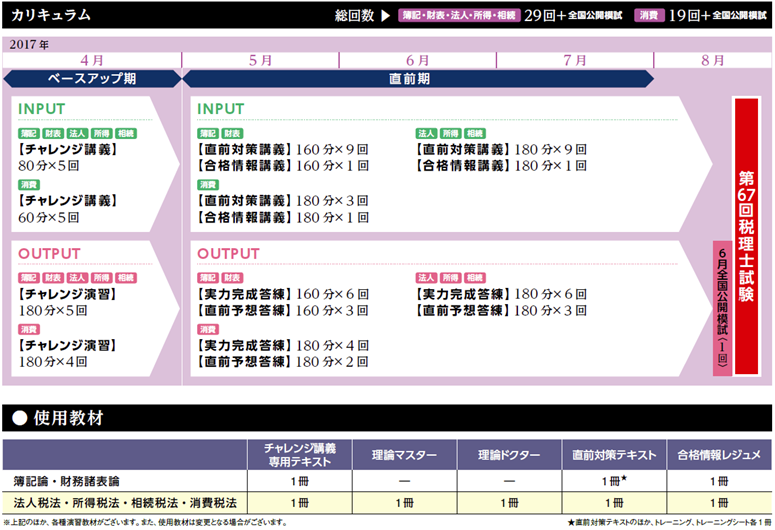Click the 直前対策テキスト column header
The image size is (775, 530).
pos(608,455)
